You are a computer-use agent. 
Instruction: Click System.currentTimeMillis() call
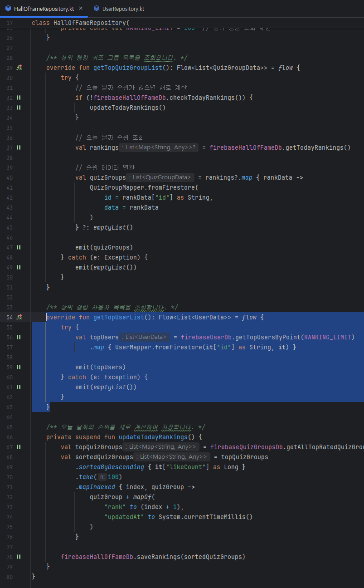pos(206,517)
